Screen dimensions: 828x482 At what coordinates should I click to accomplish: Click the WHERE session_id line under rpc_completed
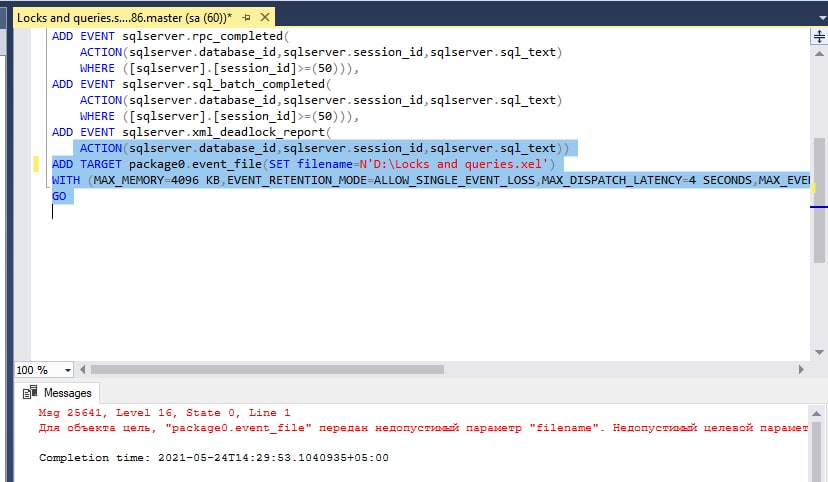219,69
